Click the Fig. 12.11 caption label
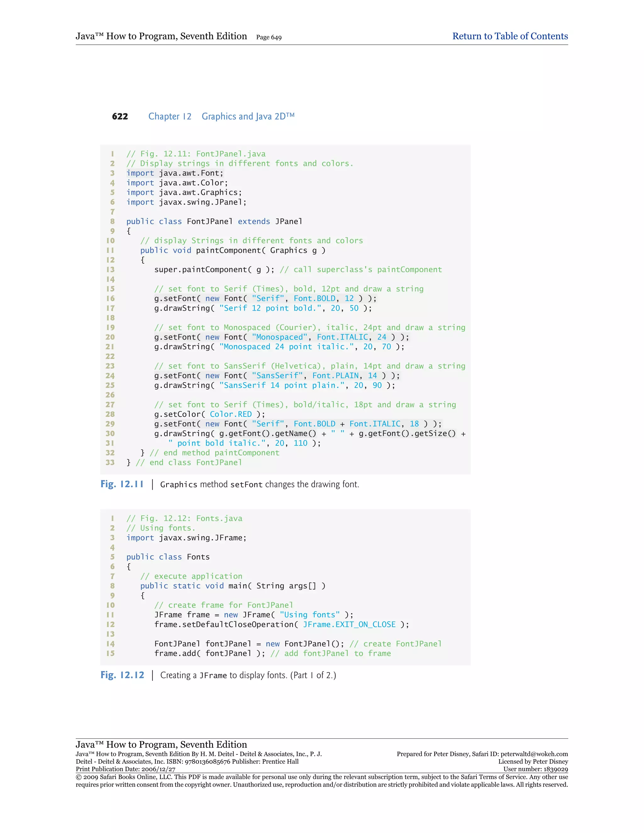Screen dimensions: 644x833 point(122,484)
